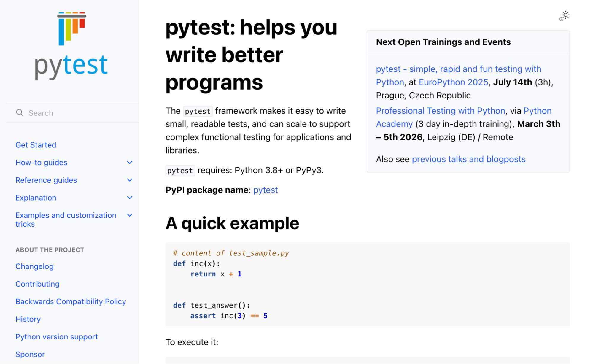Open the pytest PyPI package link
The image size is (593, 364).
[265, 190]
